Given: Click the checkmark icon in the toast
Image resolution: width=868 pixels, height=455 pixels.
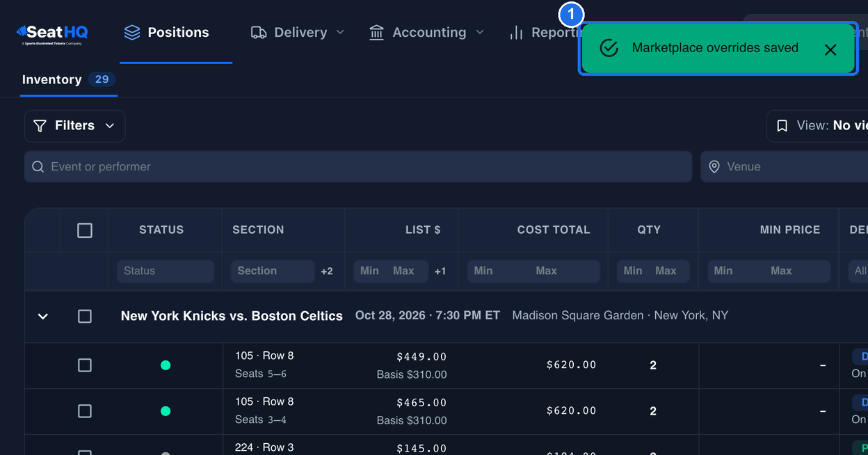Looking at the screenshot, I should [609, 48].
